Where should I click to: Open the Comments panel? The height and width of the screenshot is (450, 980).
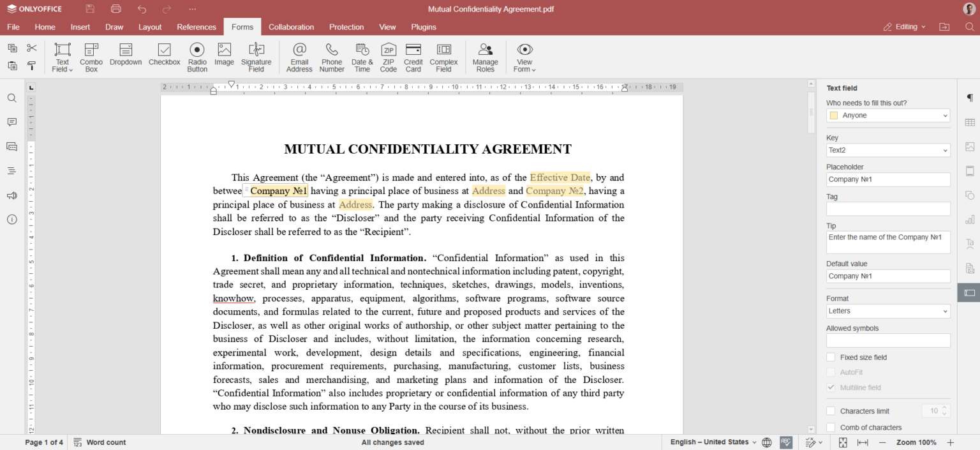[11, 122]
